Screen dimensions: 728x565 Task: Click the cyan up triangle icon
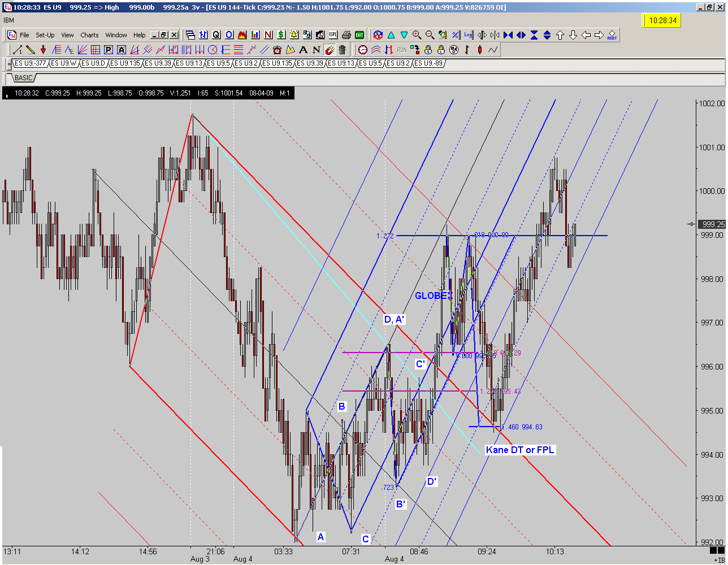(x=391, y=35)
